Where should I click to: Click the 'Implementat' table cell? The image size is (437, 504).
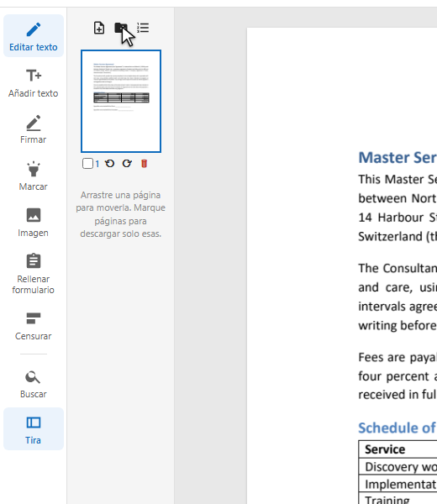tap(398, 484)
